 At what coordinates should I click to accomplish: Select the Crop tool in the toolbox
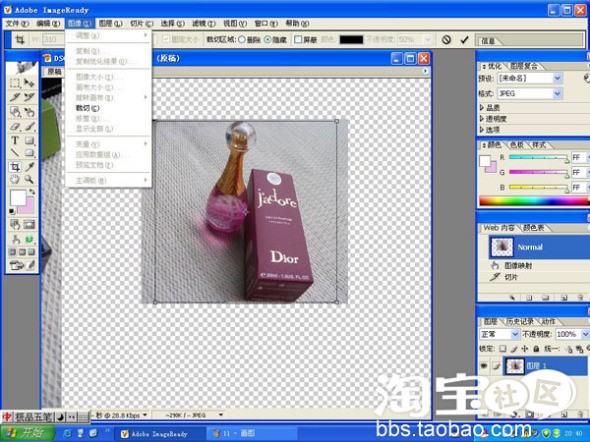click(x=15, y=167)
